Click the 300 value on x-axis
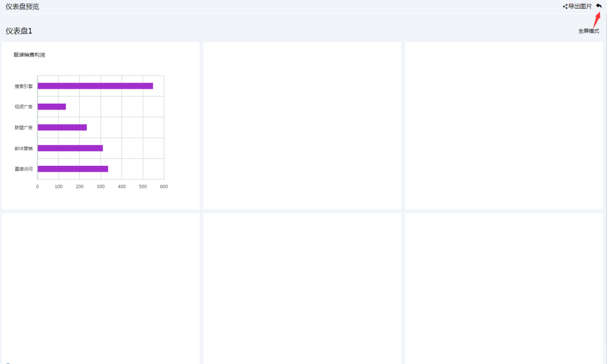 click(100, 187)
